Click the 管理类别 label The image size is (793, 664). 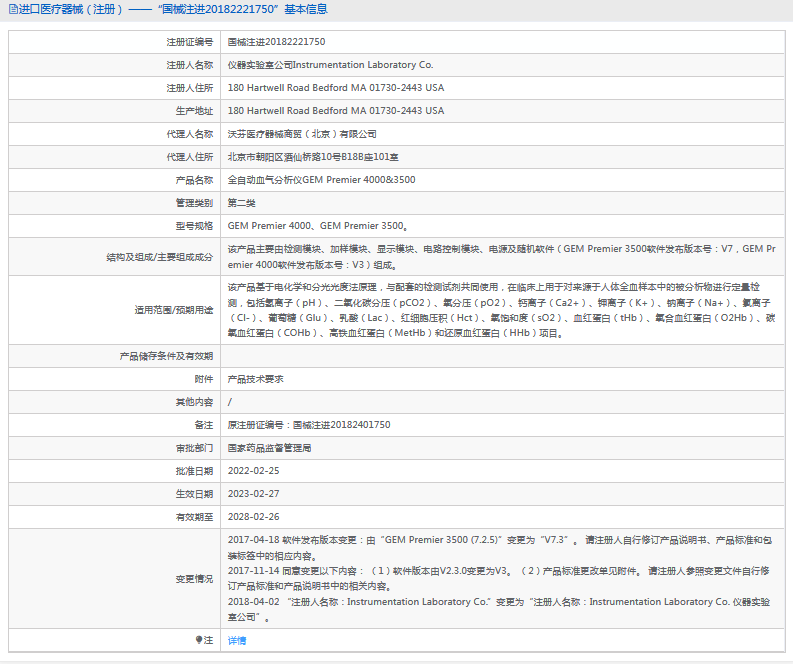194,203
